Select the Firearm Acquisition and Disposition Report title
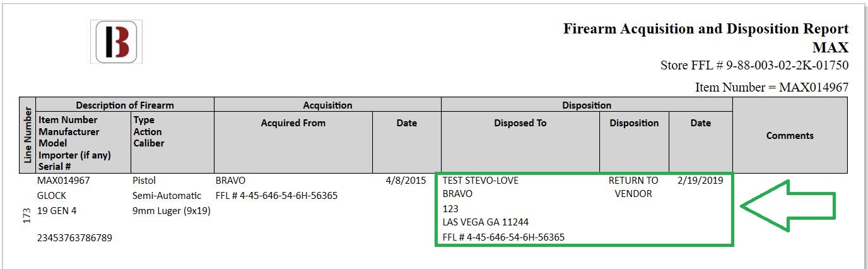The width and height of the screenshot is (868, 269). tap(706, 29)
